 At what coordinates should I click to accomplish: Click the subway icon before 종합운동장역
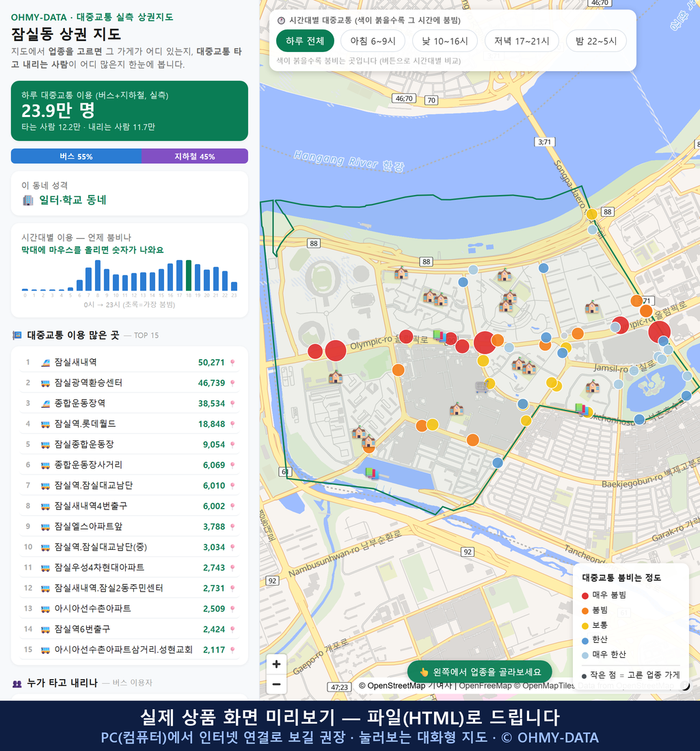[x=46, y=404]
